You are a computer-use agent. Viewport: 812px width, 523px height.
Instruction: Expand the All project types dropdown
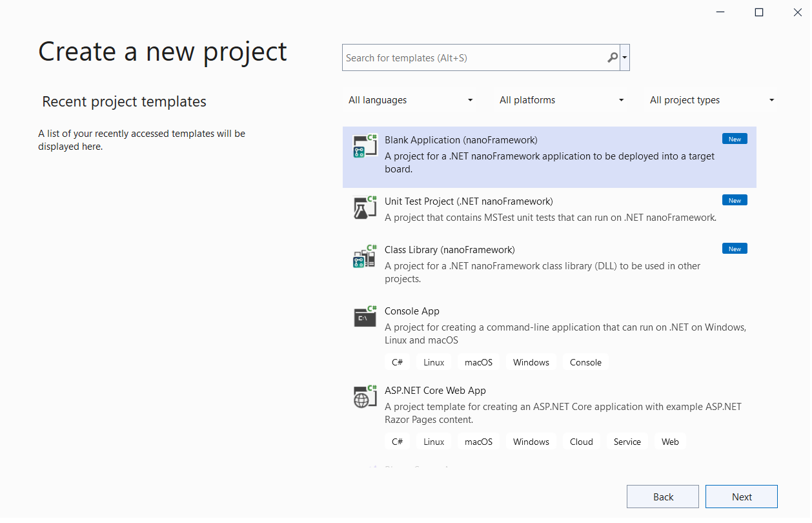pyautogui.click(x=712, y=100)
